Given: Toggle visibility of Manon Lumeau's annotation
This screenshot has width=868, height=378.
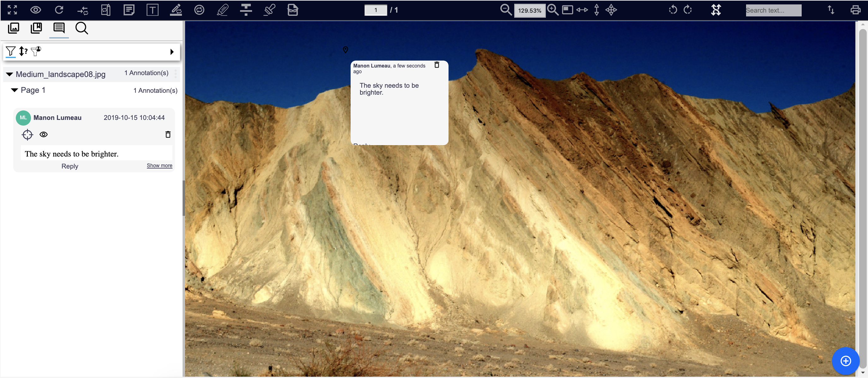Looking at the screenshot, I should pos(44,135).
